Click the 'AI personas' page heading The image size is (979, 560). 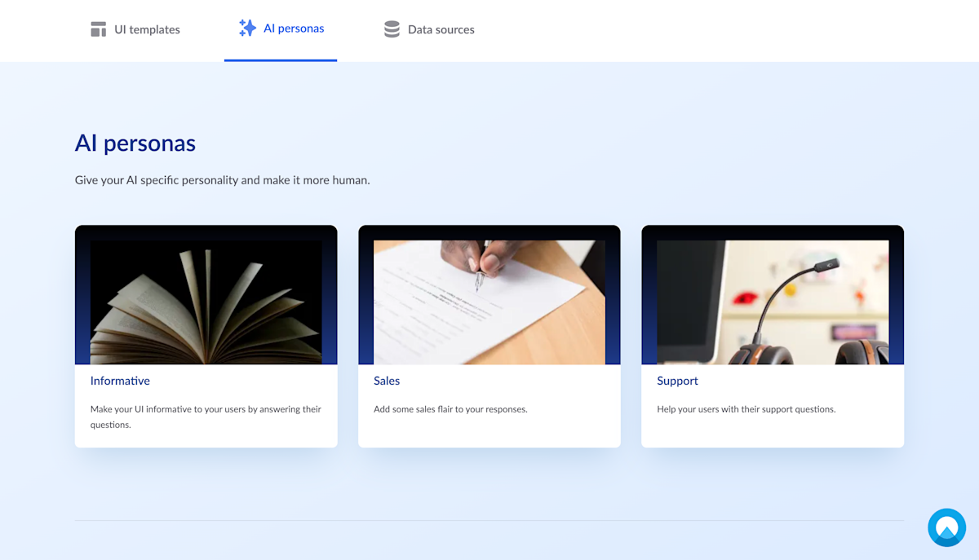(135, 143)
